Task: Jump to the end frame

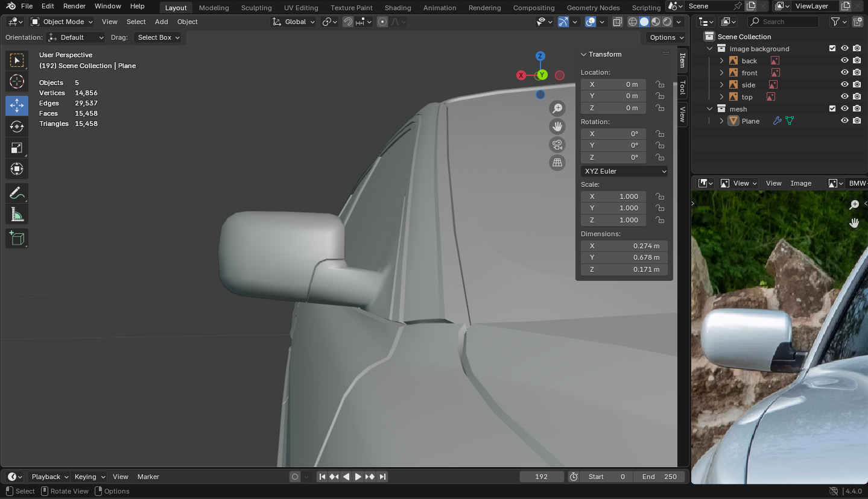Action: (x=382, y=477)
